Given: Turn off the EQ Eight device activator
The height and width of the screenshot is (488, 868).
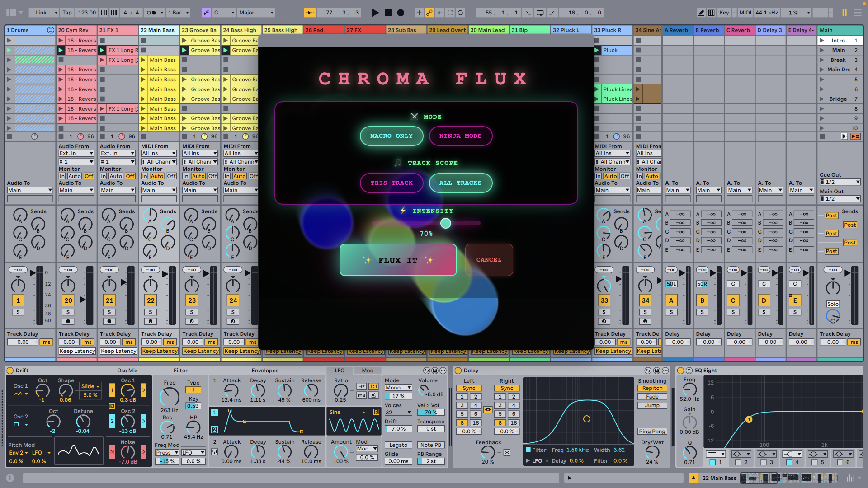Looking at the screenshot, I should click(680, 371).
